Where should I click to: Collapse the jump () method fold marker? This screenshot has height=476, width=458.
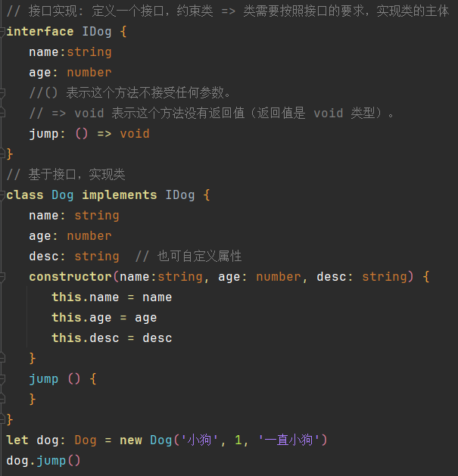pyautogui.click(x=3, y=378)
